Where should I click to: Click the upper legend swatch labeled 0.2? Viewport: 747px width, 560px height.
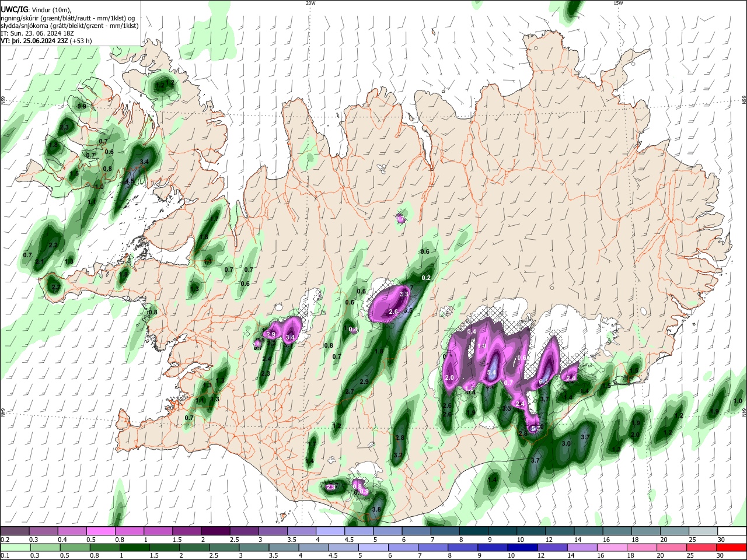click(x=15, y=531)
